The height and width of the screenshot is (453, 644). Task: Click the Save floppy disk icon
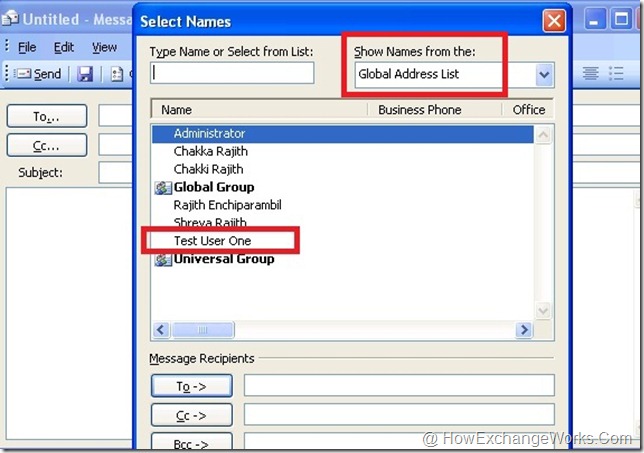point(85,74)
